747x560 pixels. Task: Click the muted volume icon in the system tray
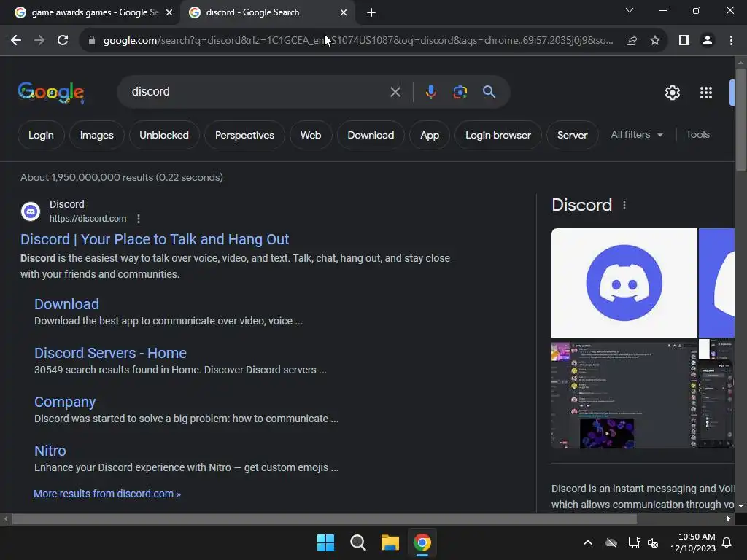[x=653, y=542]
